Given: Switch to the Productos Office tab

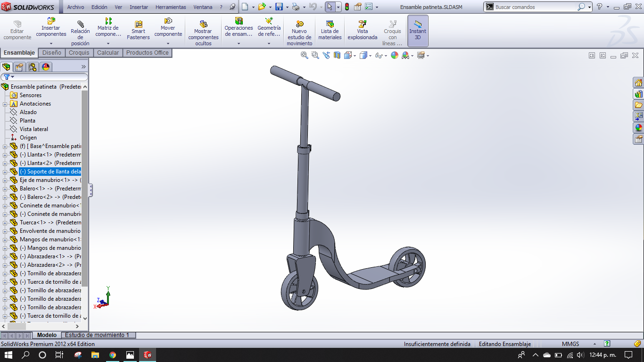Looking at the screenshot, I should point(147,53).
